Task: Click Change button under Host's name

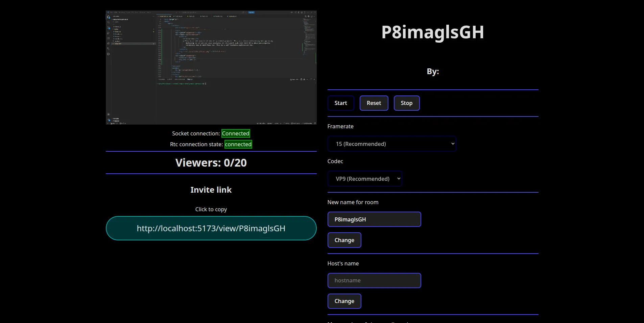Action: pos(344,301)
